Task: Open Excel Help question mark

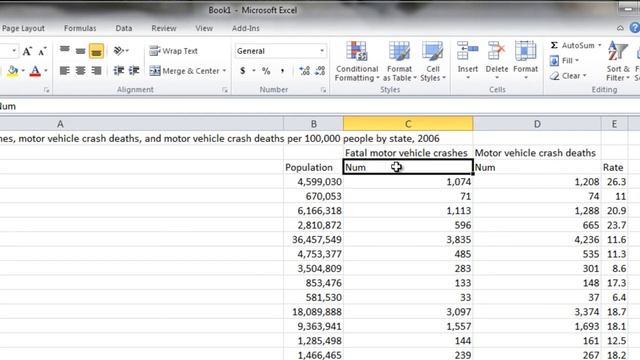Action: pyautogui.click(x=635, y=28)
